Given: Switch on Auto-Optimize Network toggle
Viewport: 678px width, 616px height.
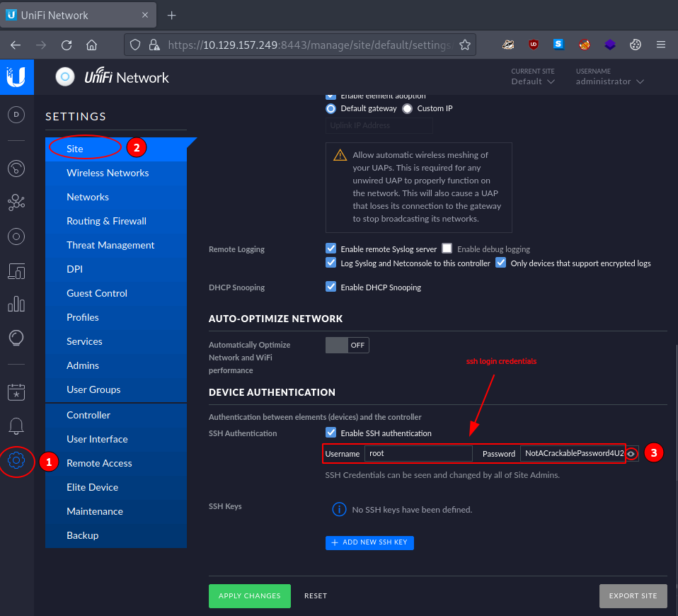Looking at the screenshot, I should coord(347,345).
